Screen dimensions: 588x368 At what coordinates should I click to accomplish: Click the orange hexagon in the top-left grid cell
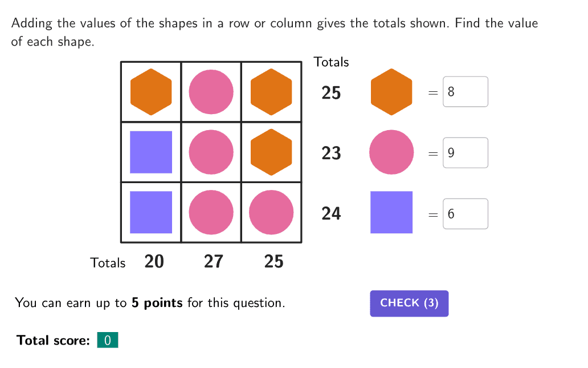point(151,92)
